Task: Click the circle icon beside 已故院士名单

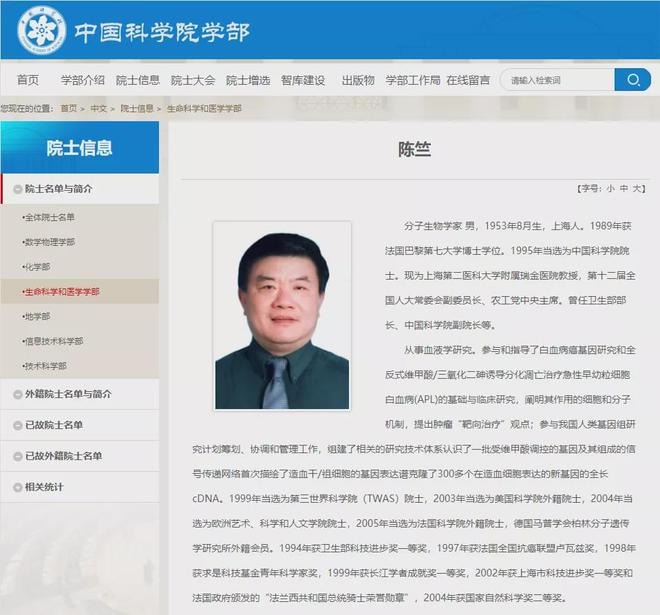Action: point(18,426)
